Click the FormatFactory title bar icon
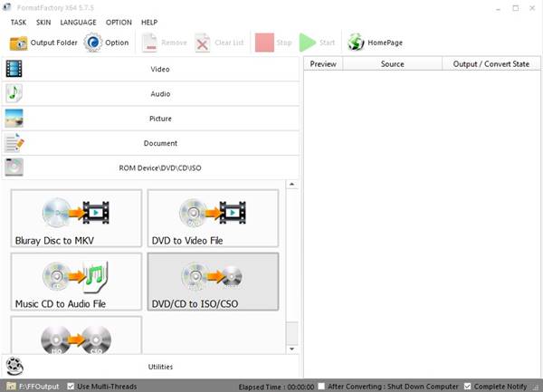Viewport: 543px width, 392px height. (7, 7)
